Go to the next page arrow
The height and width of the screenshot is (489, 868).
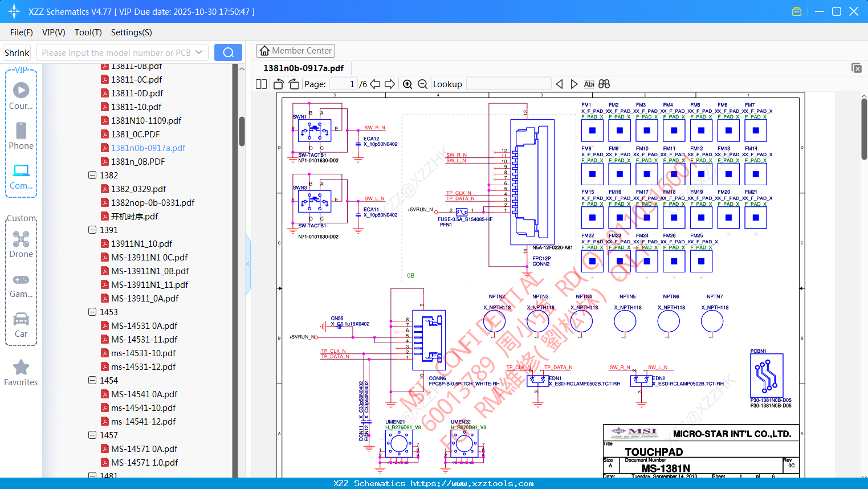click(390, 84)
